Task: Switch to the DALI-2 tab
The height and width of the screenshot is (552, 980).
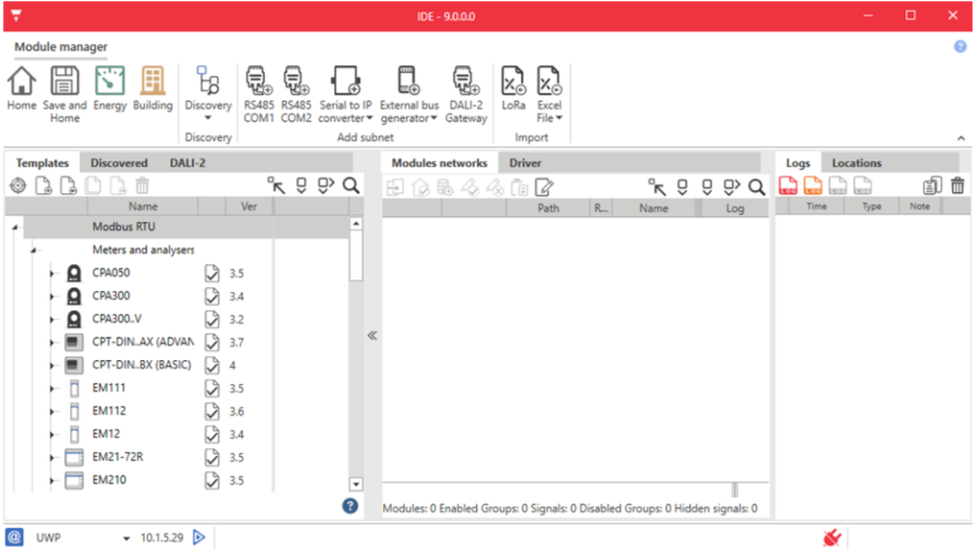Action: tap(187, 163)
